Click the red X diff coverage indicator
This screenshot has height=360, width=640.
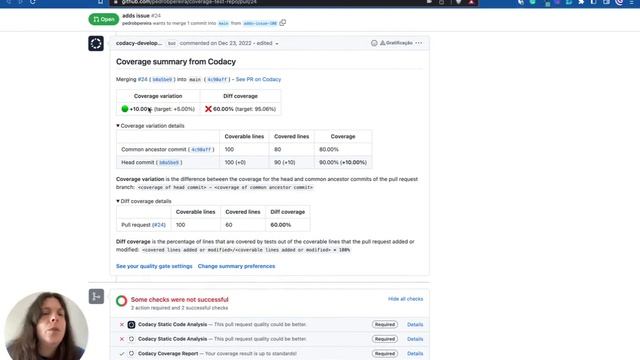tap(208, 109)
